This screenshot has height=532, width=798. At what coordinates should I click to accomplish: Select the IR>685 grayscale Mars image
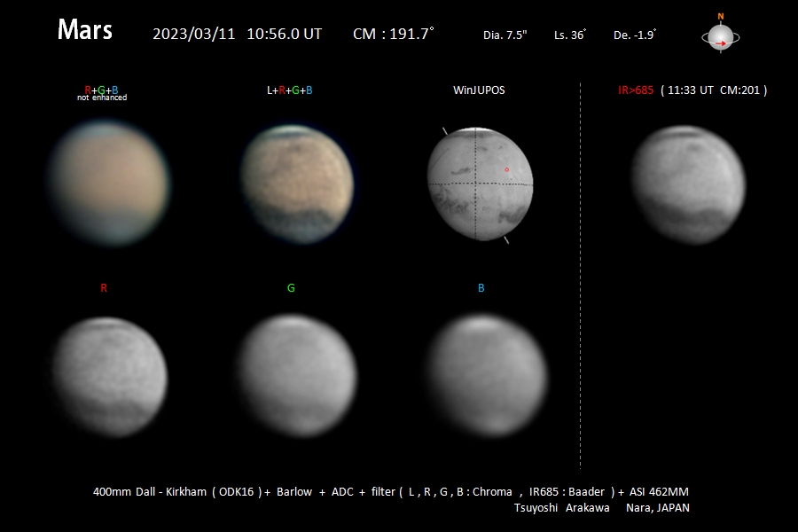point(689,184)
